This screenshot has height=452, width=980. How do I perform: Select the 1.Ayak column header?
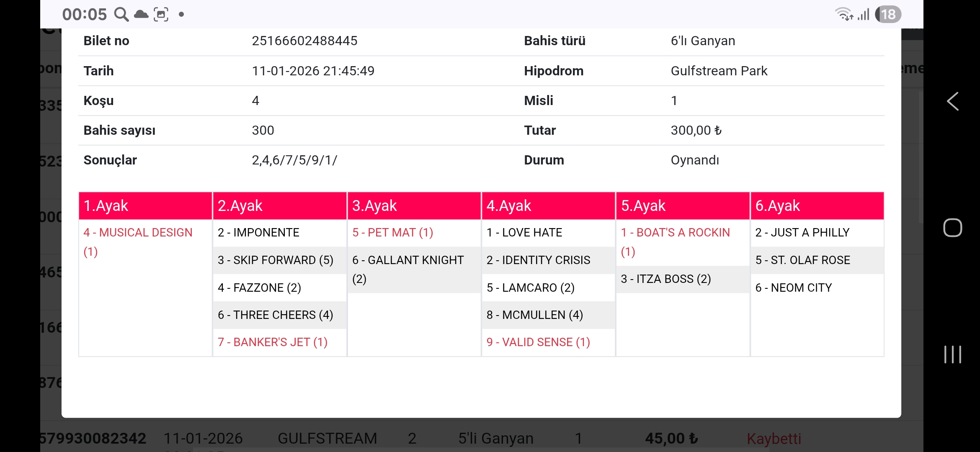pos(145,205)
